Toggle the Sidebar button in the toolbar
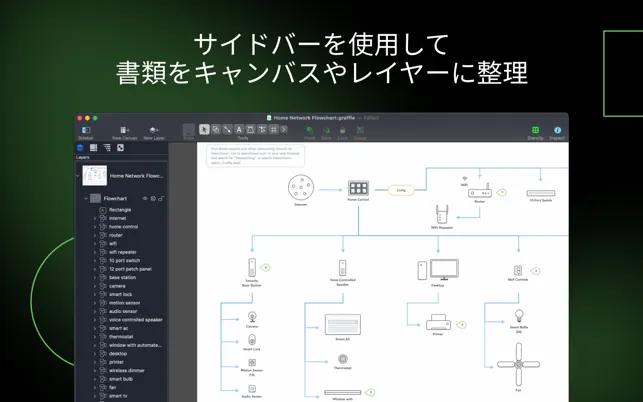This screenshot has height=402, width=643. pos(86,132)
